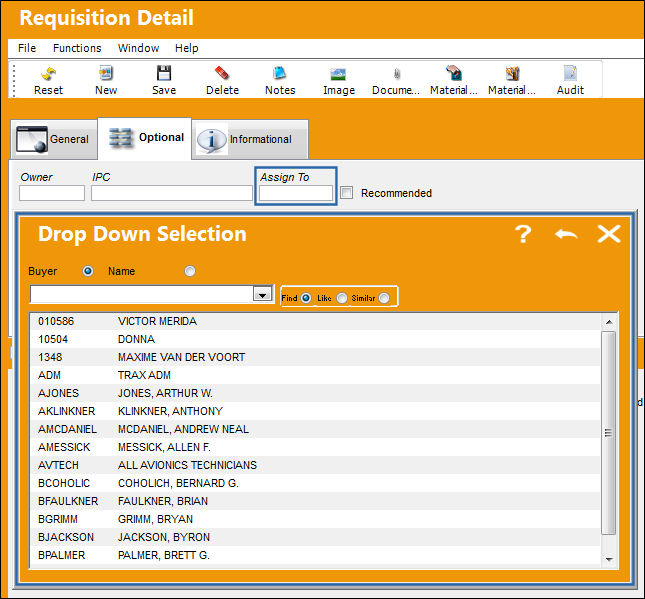Select the Buyer radio button
The height and width of the screenshot is (599, 645).
click(x=88, y=271)
